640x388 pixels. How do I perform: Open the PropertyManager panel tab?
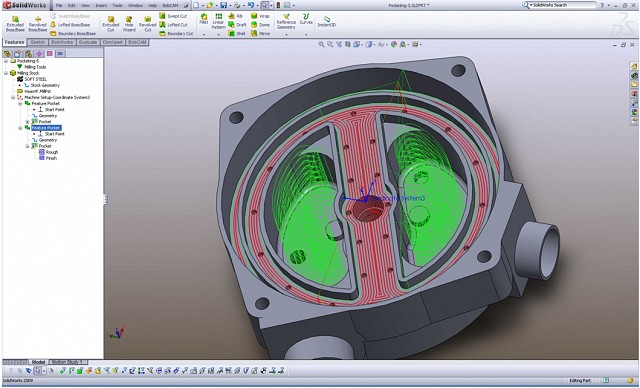(18, 53)
